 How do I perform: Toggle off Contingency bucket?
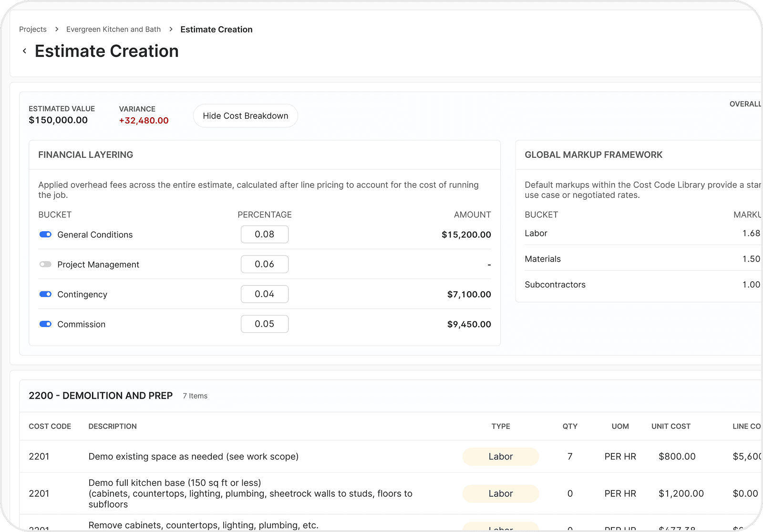coord(45,294)
